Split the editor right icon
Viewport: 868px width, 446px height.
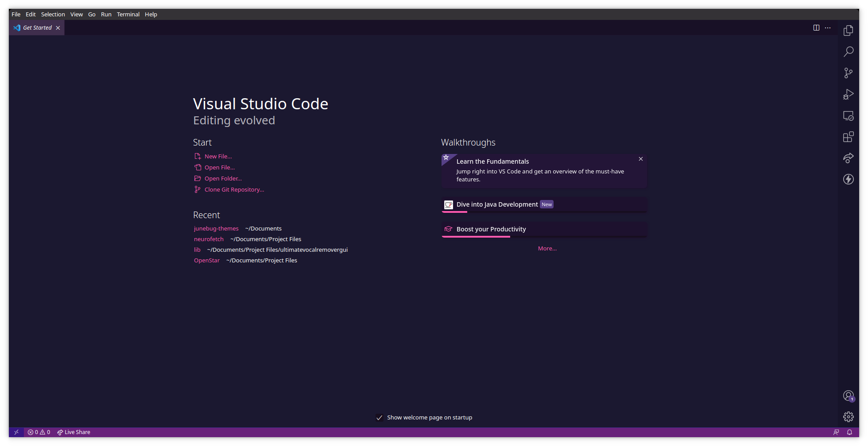tap(816, 27)
